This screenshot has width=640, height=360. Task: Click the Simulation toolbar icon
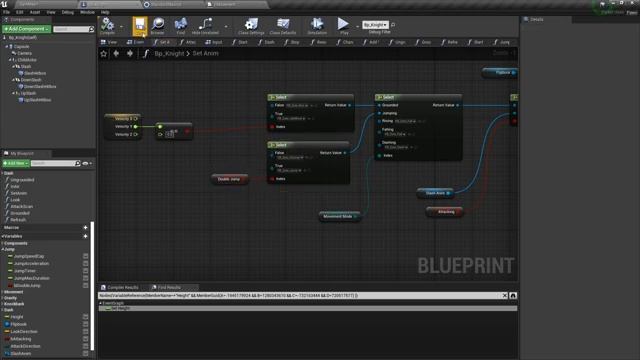[317, 25]
